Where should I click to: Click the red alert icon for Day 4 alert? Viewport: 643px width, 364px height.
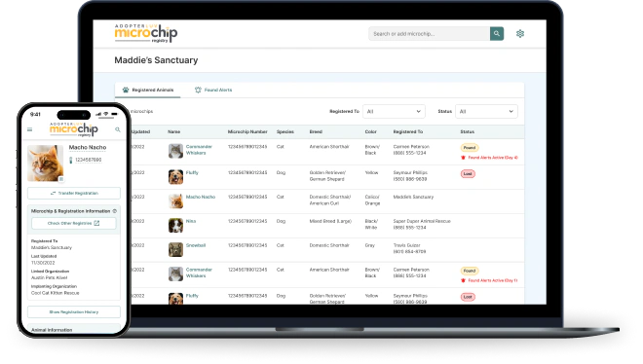464,158
